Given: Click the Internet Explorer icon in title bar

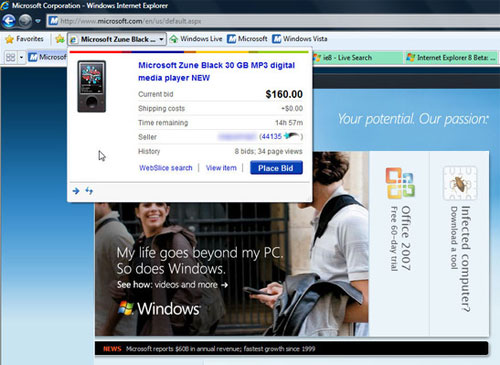Looking at the screenshot, I should [x=5, y=5].
